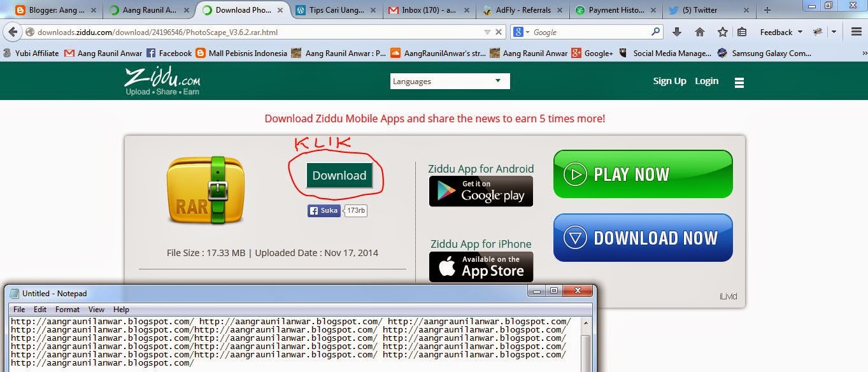Open Notepad File menu
Viewport: 868px width, 372px height.
tap(19, 310)
